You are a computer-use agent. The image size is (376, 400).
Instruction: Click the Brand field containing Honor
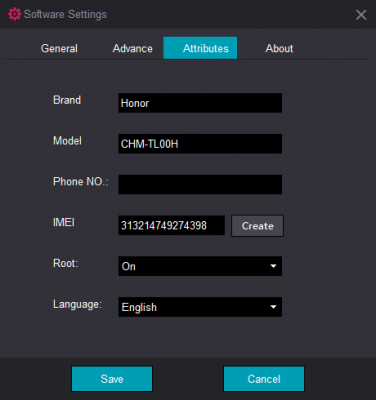200,103
